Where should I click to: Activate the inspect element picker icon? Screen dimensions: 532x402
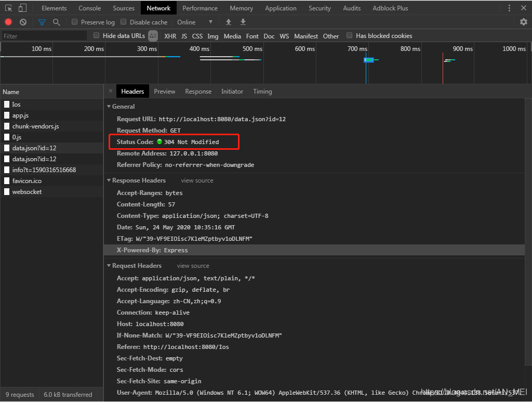coord(9,8)
